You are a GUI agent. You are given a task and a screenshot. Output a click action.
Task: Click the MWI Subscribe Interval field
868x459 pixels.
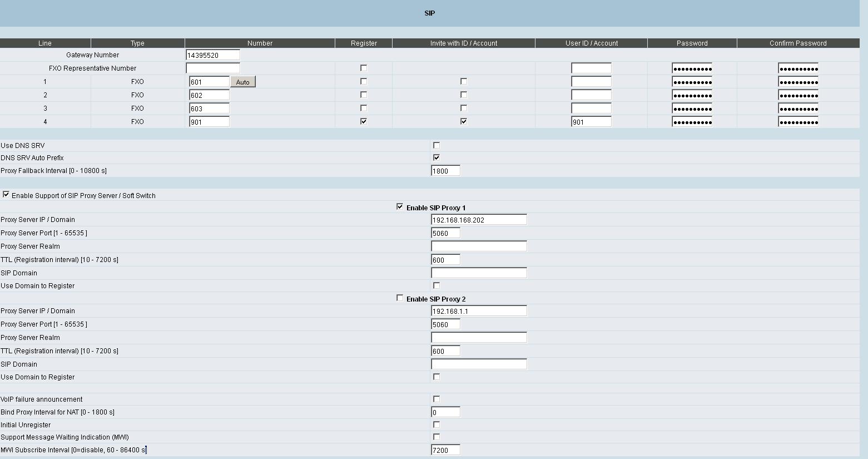point(445,450)
